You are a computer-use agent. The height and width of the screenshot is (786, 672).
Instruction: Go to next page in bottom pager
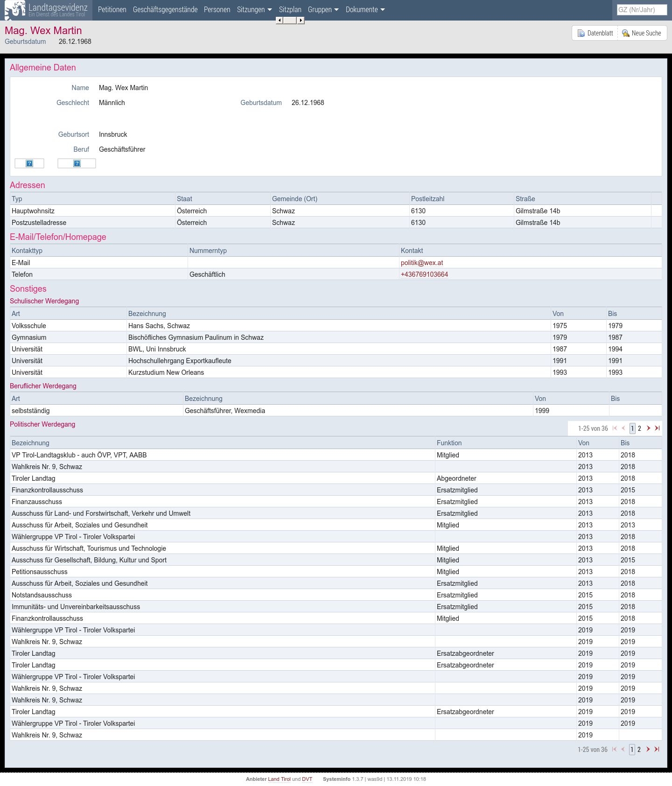(648, 749)
